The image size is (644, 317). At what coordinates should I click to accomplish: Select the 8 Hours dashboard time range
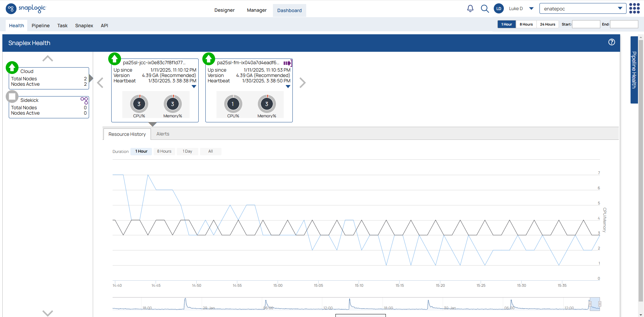pyautogui.click(x=526, y=24)
